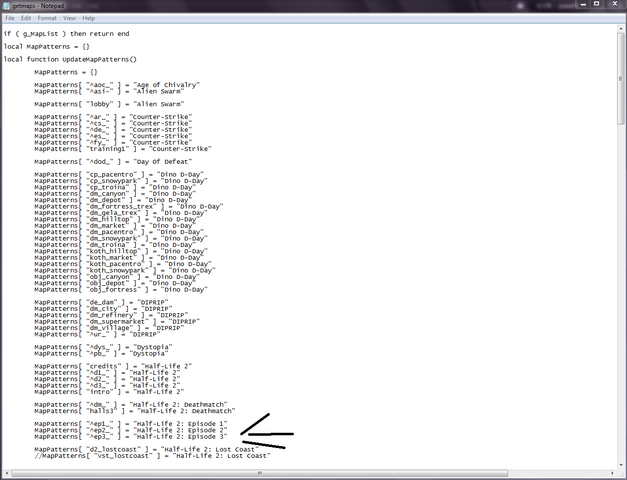Click the vertical scrollbar down arrow
The image size is (627, 480).
(x=621, y=465)
